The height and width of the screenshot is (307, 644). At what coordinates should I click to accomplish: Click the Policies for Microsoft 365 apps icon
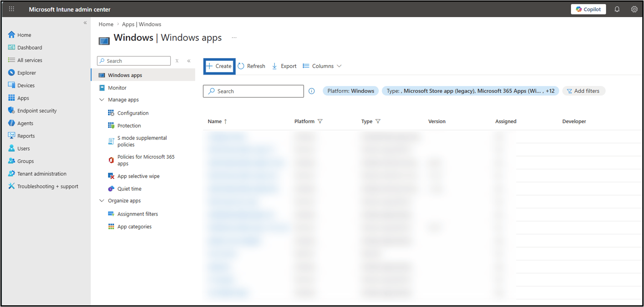111,160
